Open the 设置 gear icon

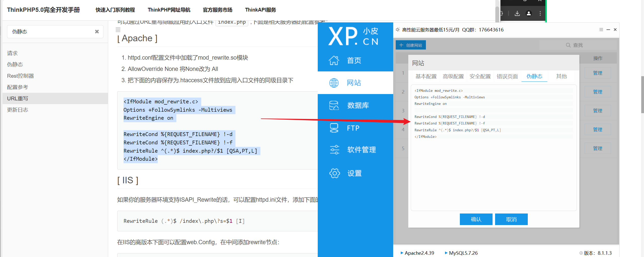(x=335, y=173)
